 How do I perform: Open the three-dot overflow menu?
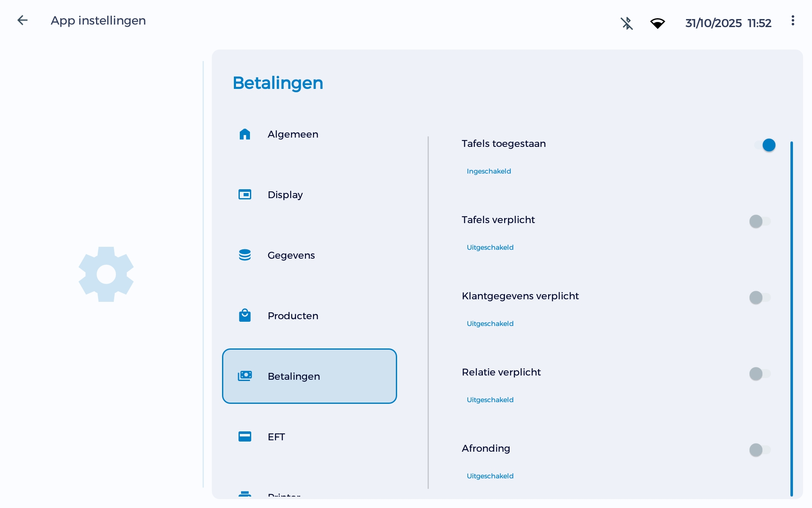[x=793, y=20]
